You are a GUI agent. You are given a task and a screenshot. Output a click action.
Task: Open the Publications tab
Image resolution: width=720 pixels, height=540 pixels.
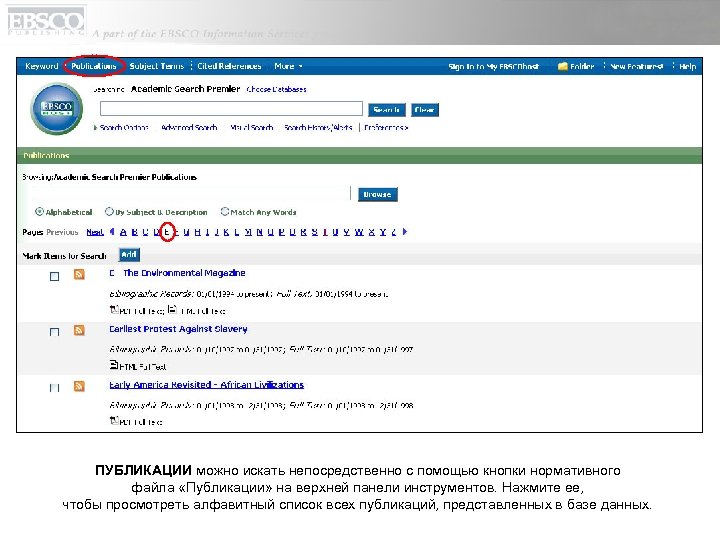pyautogui.click(x=94, y=66)
